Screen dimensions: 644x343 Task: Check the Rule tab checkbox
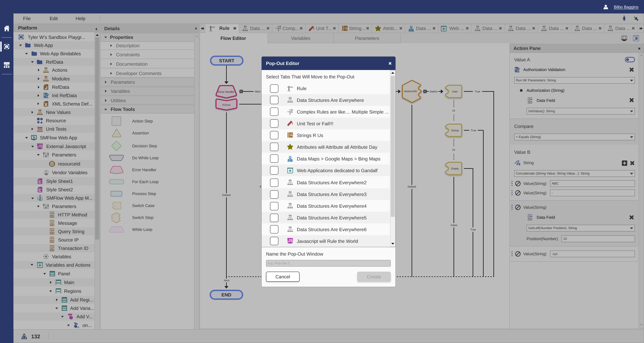274,88
